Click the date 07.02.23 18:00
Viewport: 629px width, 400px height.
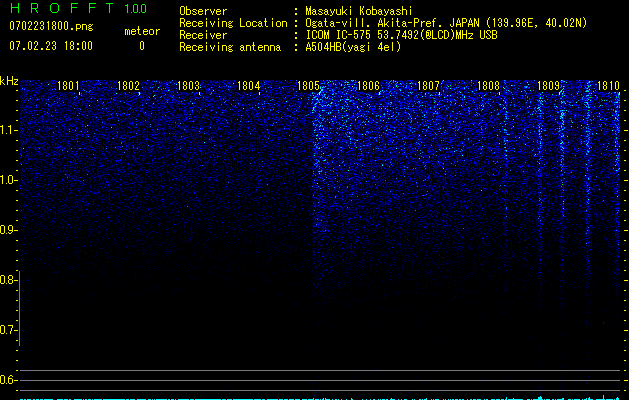[x=51, y=46]
